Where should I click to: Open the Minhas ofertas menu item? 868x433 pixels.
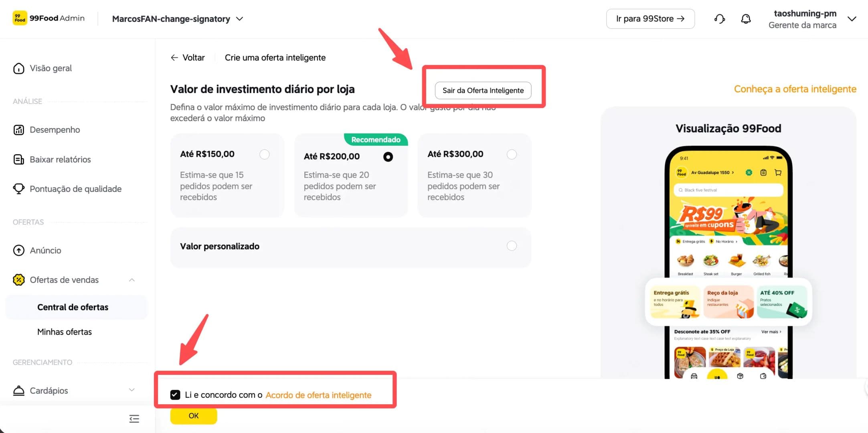[x=65, y=332]
